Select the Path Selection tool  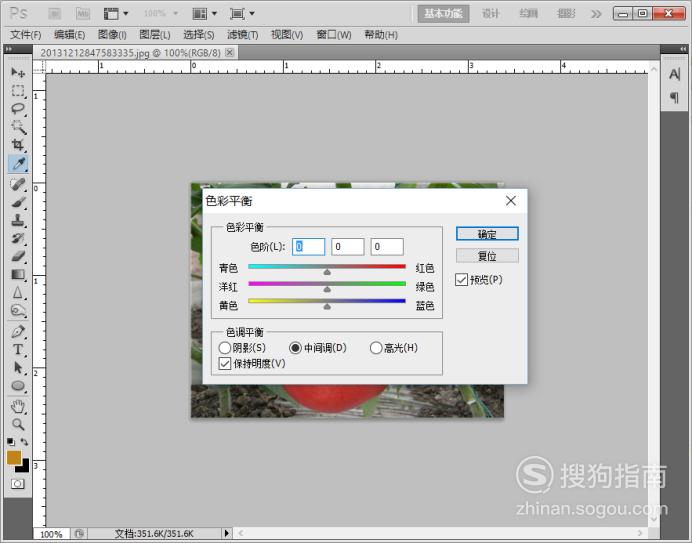click(x=18, y=368)
